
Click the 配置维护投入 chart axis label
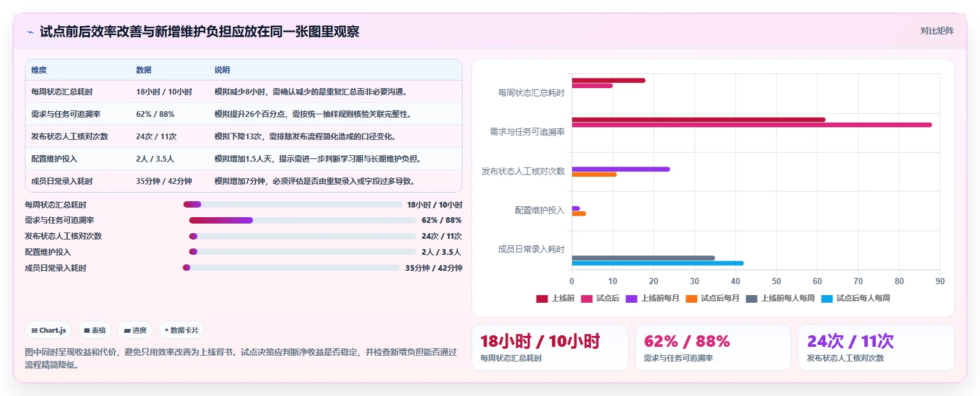click(540, 210)
